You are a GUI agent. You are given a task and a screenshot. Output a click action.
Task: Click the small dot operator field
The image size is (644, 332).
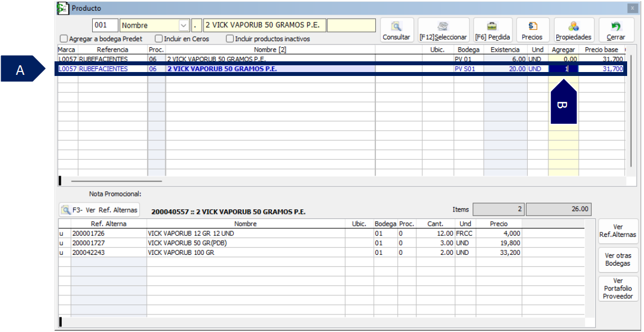click(196, 25)
